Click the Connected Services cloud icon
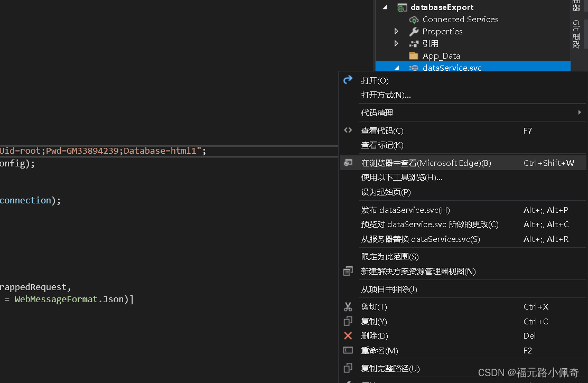The image size is (588, 383). click(x=414, y=20)
